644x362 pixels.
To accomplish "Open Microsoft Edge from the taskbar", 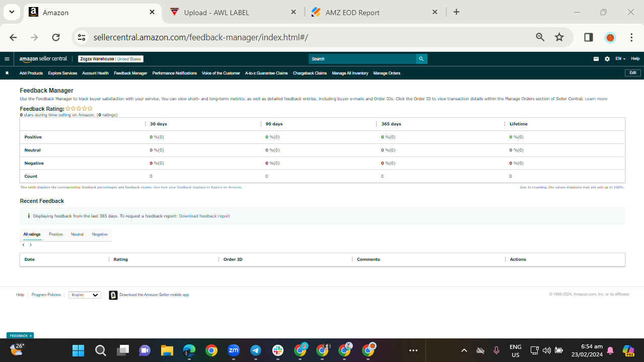I will click(189, 350).
